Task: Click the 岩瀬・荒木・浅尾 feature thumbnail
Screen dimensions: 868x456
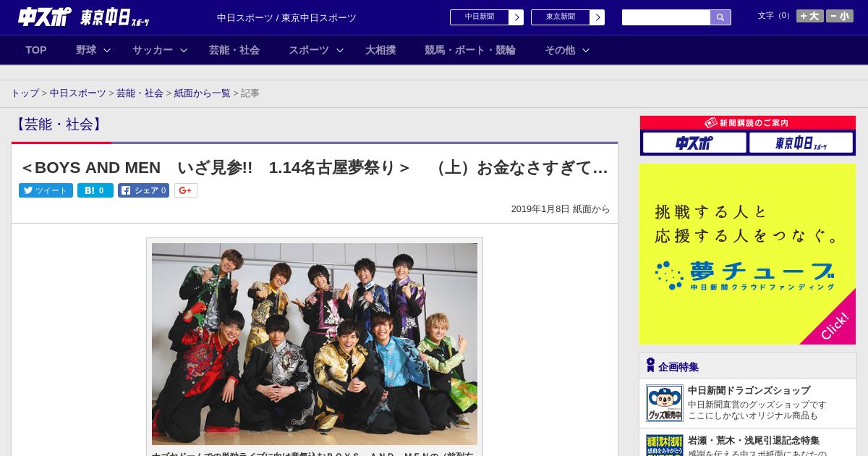Action: (x=665, y=445)
